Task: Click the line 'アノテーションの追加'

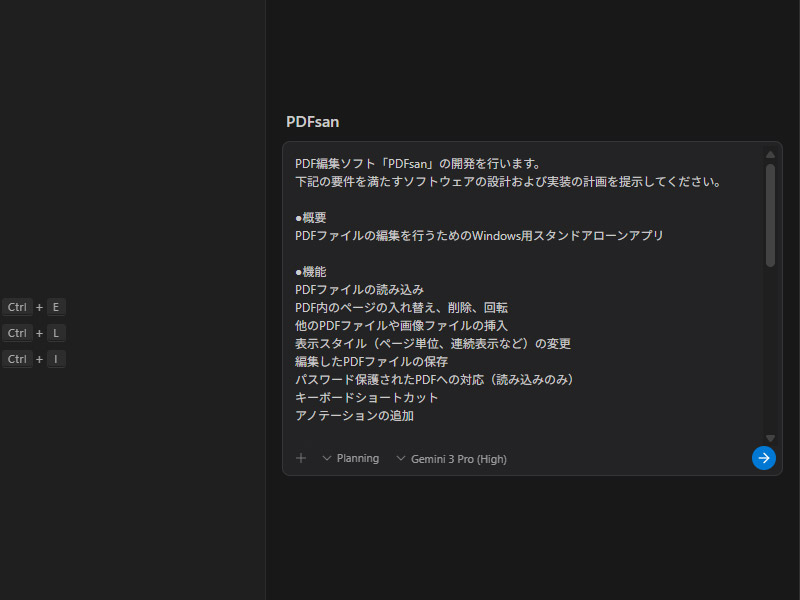Action: point(355,416)
